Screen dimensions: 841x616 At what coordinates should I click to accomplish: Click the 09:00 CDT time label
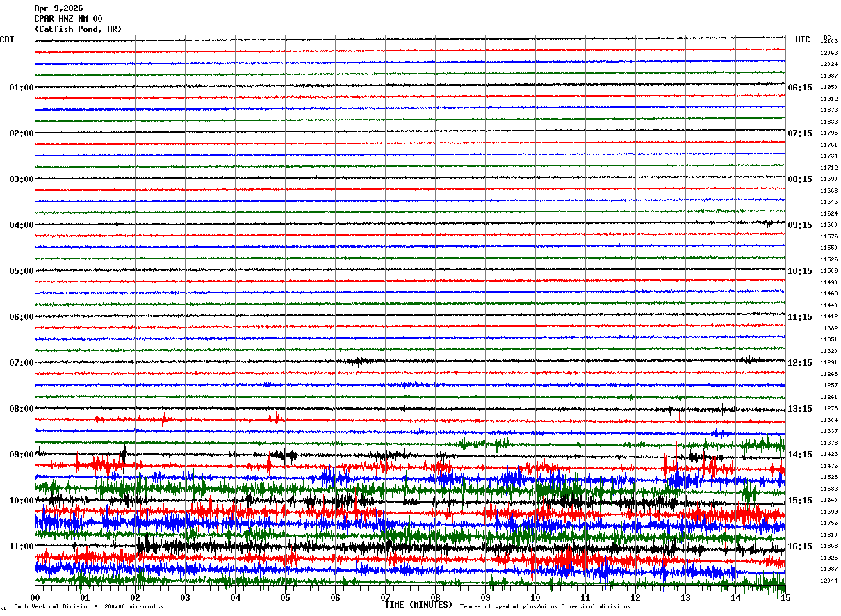22,455
